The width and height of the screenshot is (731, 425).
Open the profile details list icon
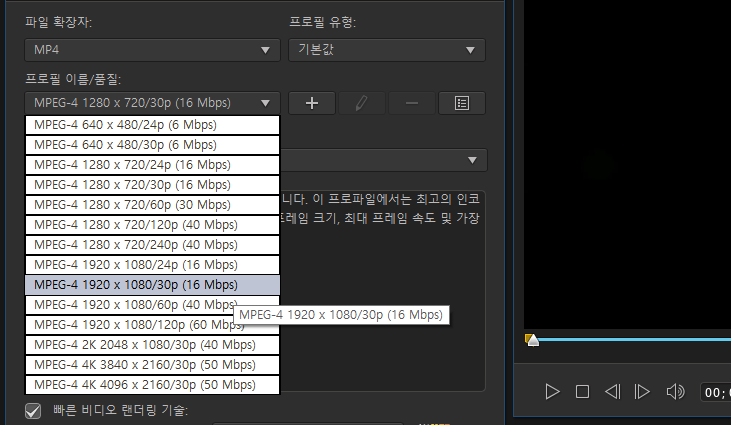[x=462, y=103]
